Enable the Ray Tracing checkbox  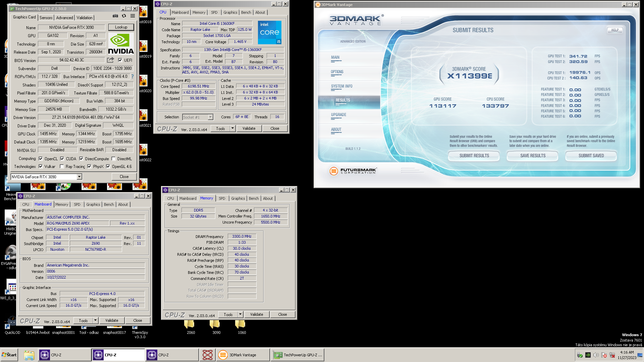point(62,166)
